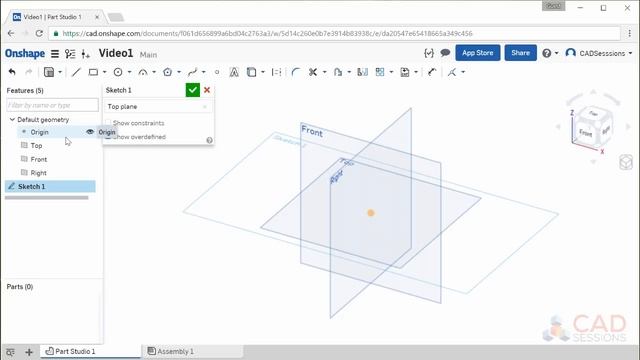Screen dimensions: 640x360
Task: Select the Rectangle sketch tool
Action: point(93,72)
